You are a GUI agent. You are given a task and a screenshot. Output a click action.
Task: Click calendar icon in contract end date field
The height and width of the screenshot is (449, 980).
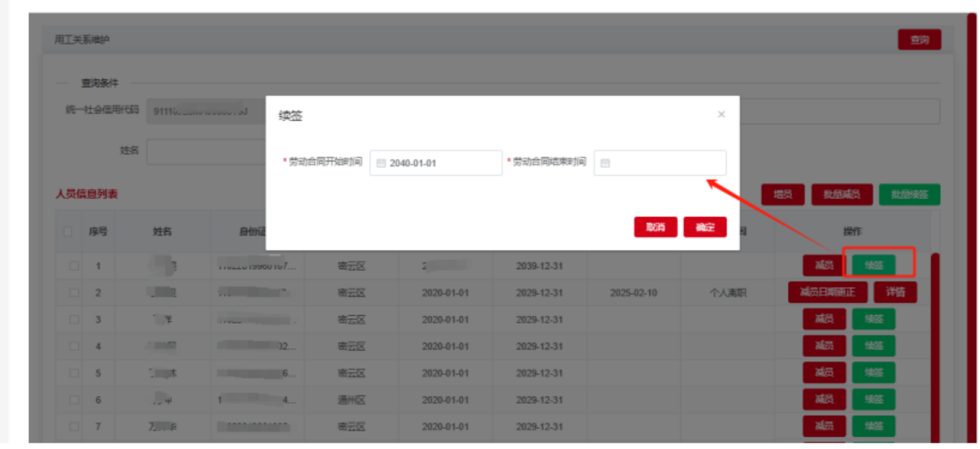(x=605, y=163)
